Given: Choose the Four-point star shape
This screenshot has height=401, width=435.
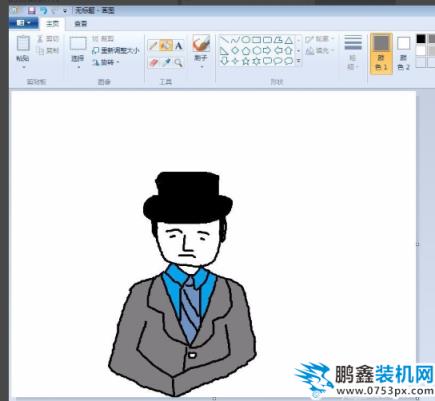Looking at the screenshot, I should (235, 61).
